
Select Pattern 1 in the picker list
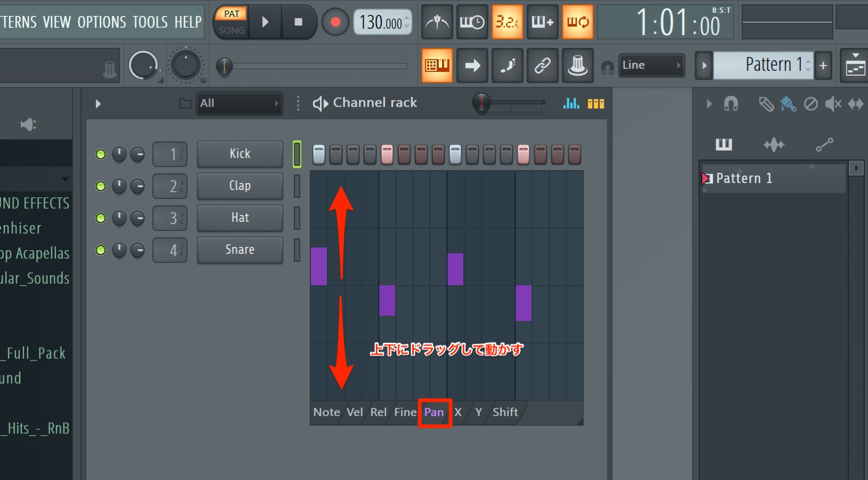point(773,178)
